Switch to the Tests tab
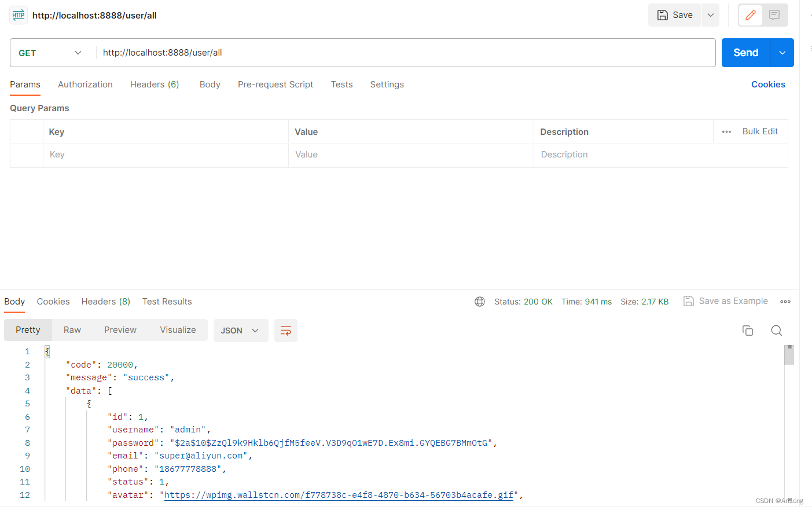 [341, 85]
